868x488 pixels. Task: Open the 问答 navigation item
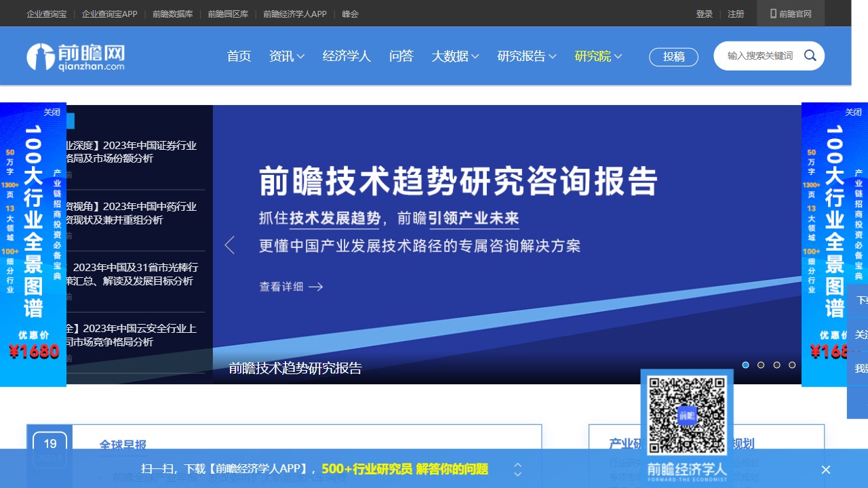click(x=401, y=56)
